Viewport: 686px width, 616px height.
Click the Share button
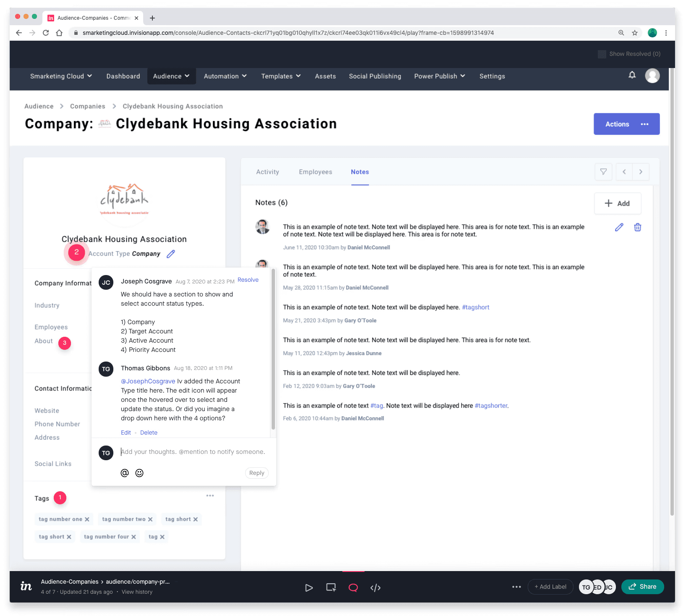642,587
